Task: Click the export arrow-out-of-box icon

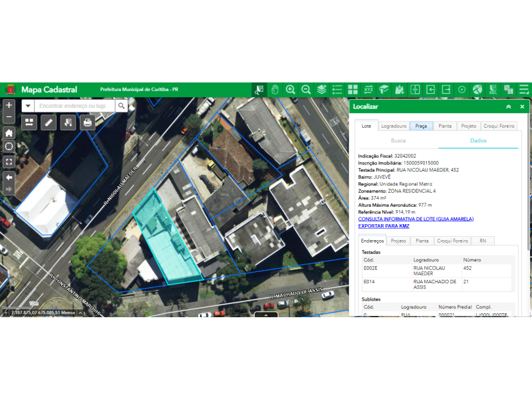Action: click(446, 90)
